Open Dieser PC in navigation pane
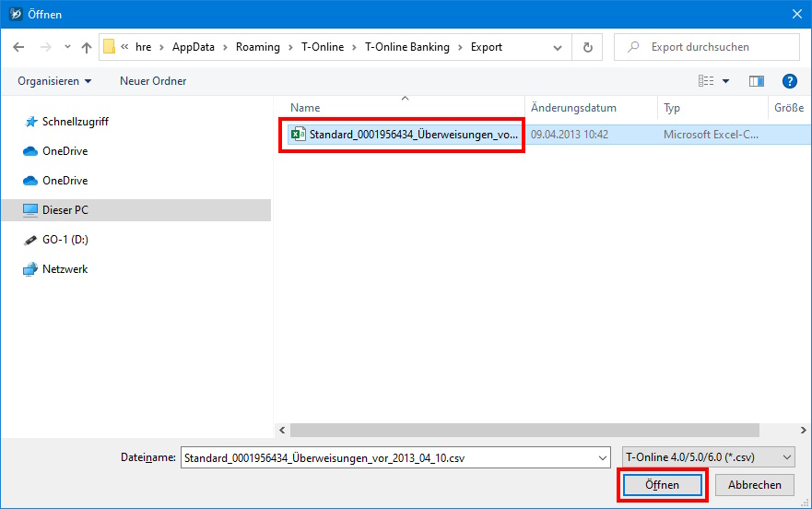 (65, 210)
